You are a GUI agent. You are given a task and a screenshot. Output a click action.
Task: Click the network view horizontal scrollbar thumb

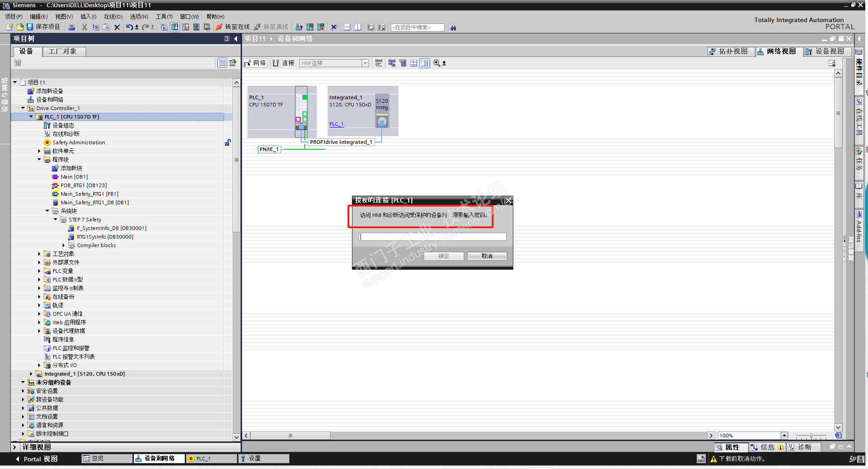point(290,436)
